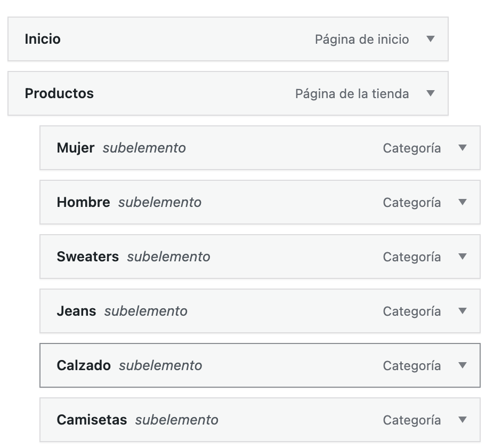Expand the Inicio menu item arrow

[431, 39]
